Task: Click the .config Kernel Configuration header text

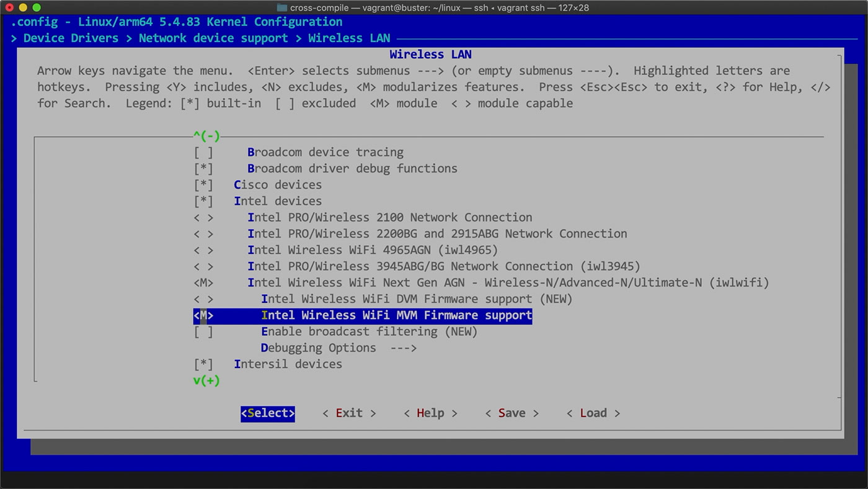Action: tap(176, 22)
